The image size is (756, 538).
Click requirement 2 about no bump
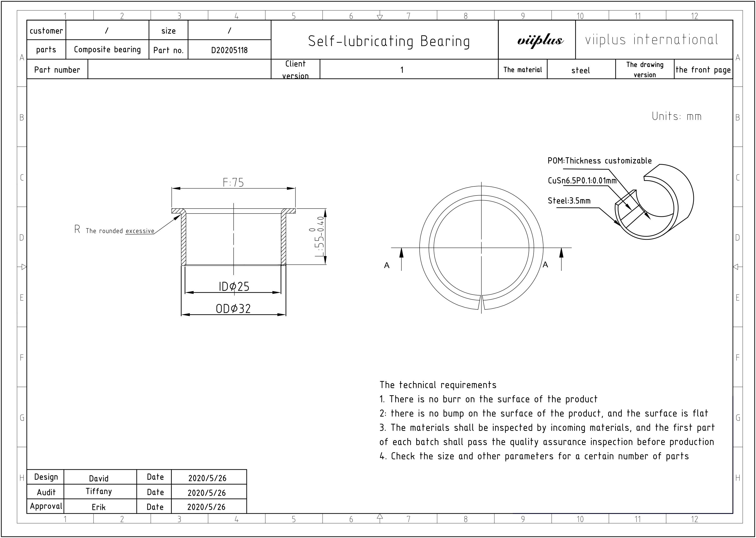coord(544,413)
